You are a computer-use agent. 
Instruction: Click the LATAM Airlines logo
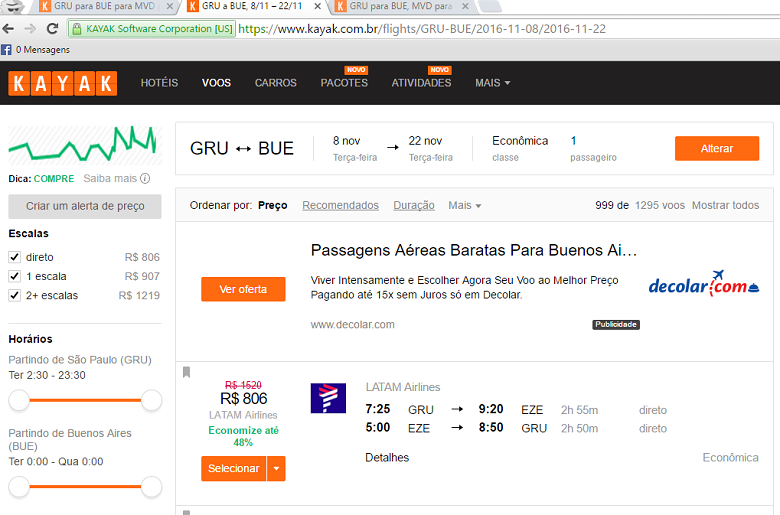(328, 398)
